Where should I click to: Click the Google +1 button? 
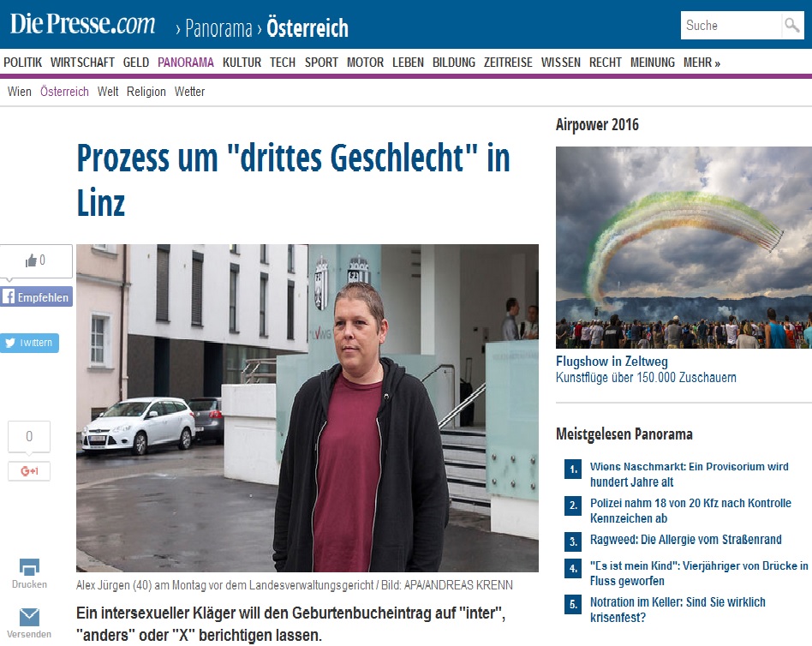click(29, 471)
